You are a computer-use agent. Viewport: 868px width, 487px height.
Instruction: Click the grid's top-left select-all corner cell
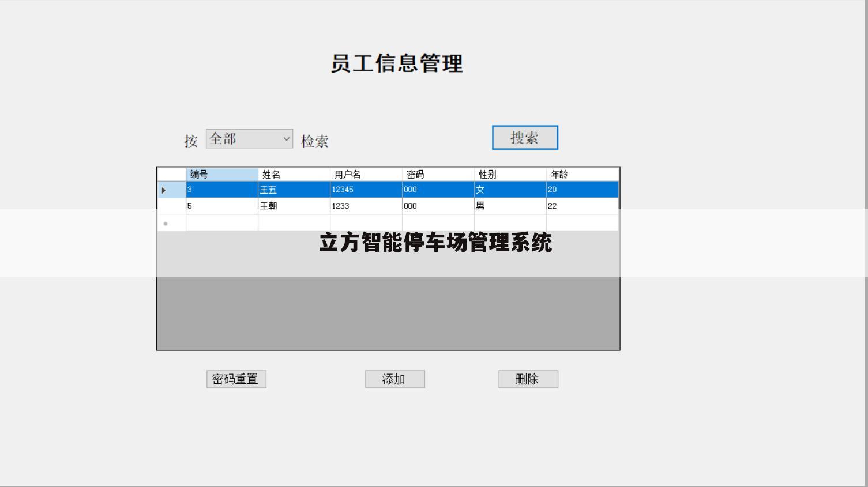(x=172, y=174)
